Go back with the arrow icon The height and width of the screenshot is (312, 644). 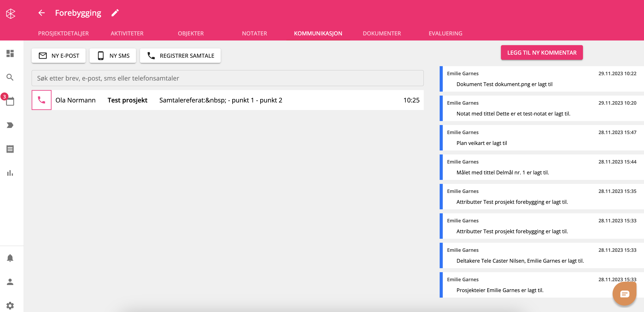[x=42, y=13]
